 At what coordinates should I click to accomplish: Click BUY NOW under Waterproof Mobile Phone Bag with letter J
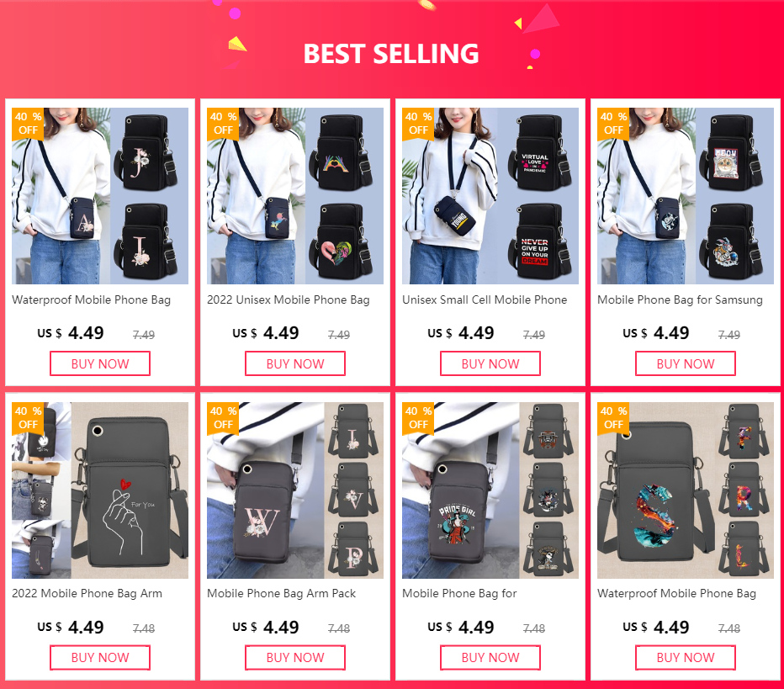tap(100, 363)
